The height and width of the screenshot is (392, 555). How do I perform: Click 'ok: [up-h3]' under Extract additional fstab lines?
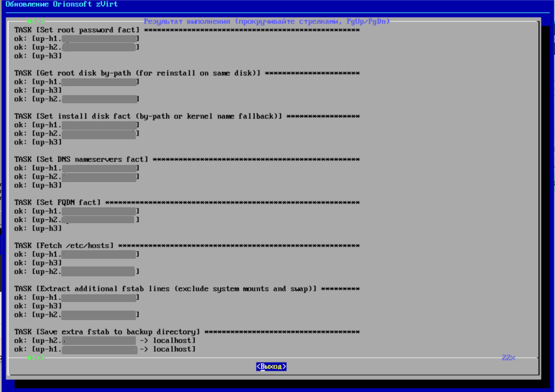[38, 306]
